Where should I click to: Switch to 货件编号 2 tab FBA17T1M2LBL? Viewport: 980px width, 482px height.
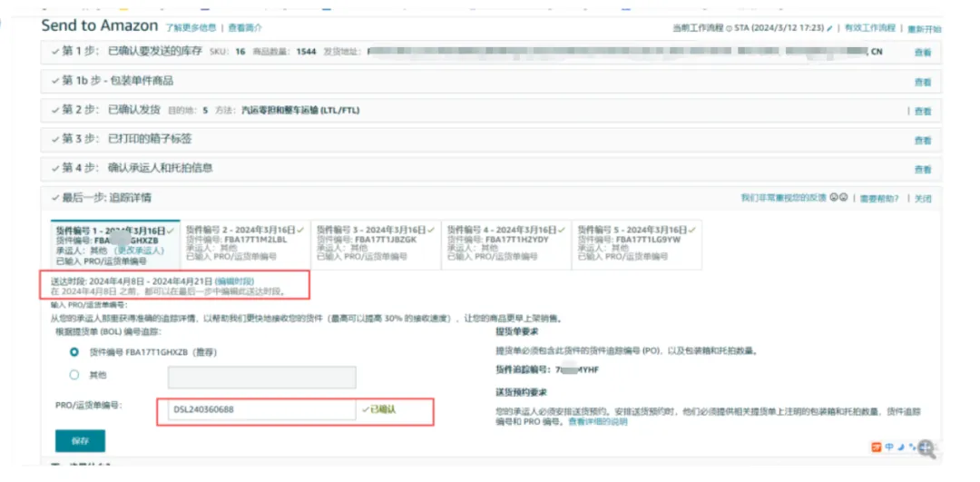[246, 245]
